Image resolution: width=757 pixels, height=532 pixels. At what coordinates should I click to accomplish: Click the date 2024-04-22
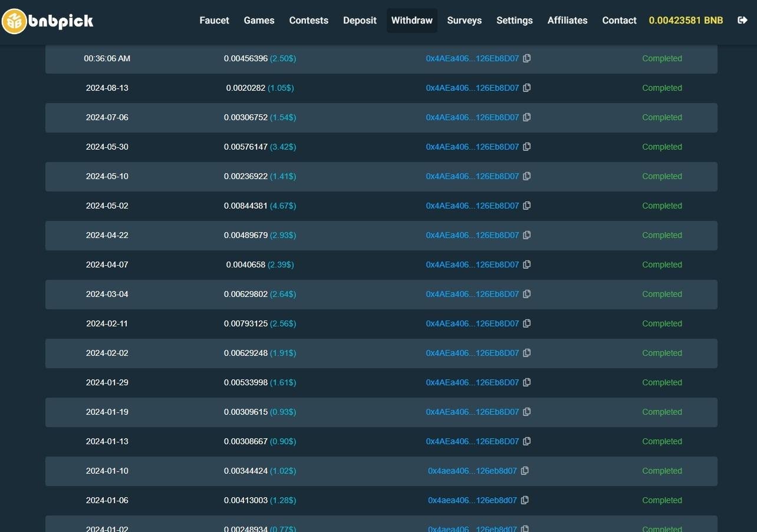[x=107, y=235]
